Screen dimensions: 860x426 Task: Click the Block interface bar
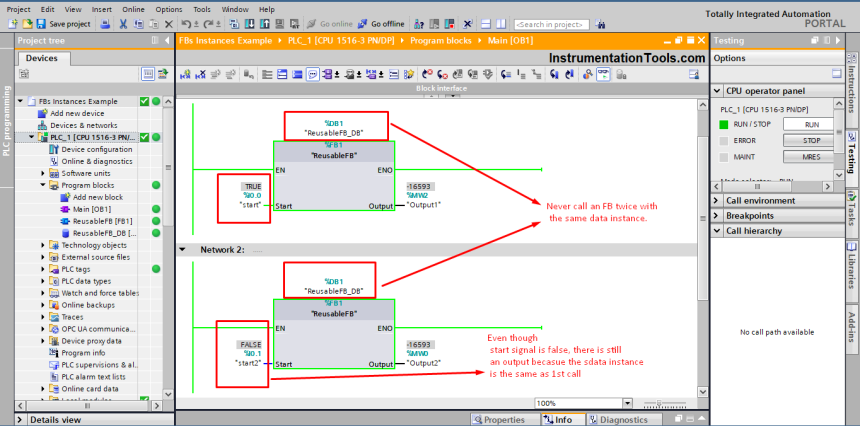pos(442,88)
